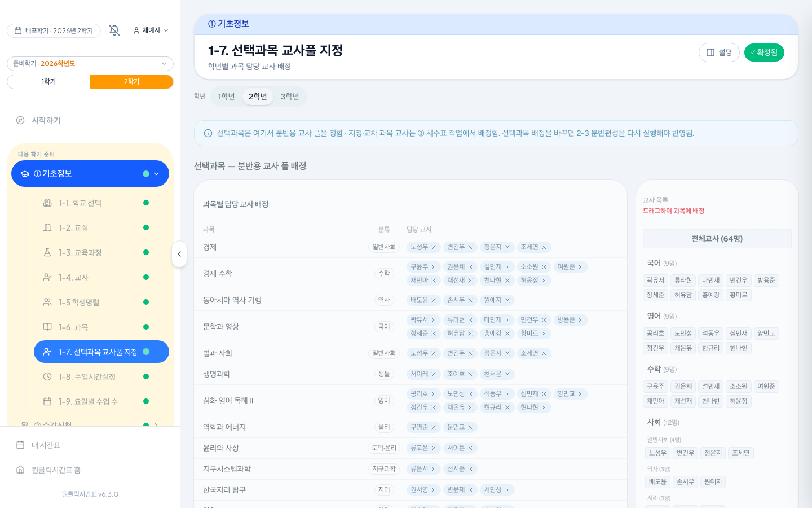This screenshot has height=508, width=812.
Task: Click the 1-5 학생명렬 people icon
Action: click(47, 302)
